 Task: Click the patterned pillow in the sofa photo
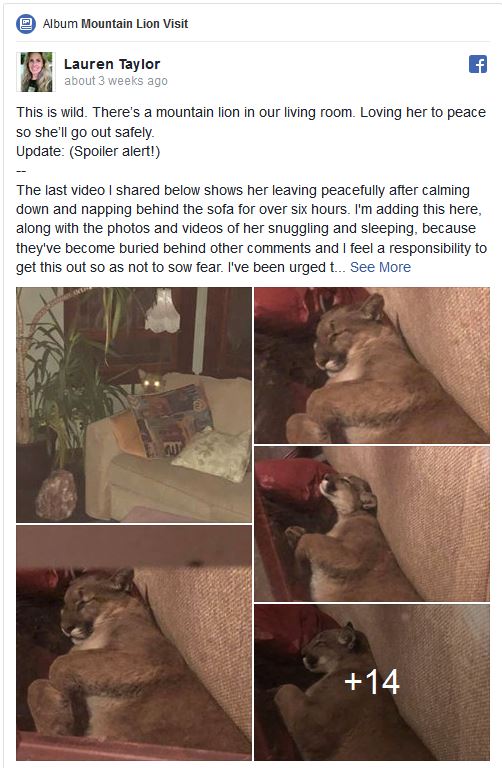click(x=172, y=419)
